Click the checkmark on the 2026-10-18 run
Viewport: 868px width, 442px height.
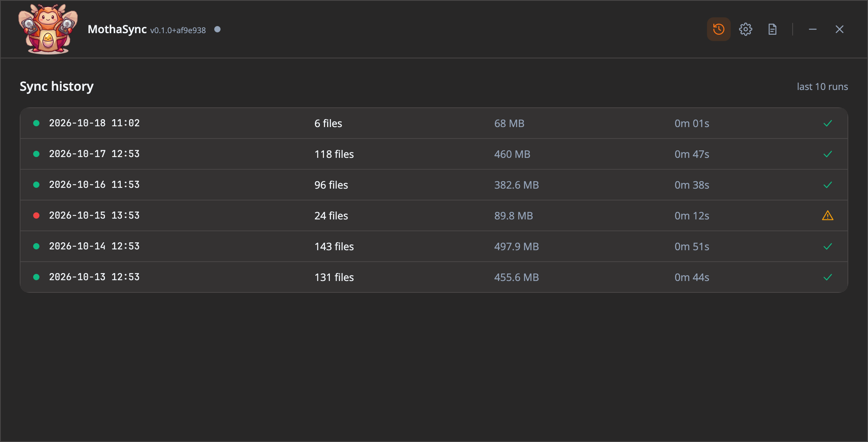tap(828, 123)
